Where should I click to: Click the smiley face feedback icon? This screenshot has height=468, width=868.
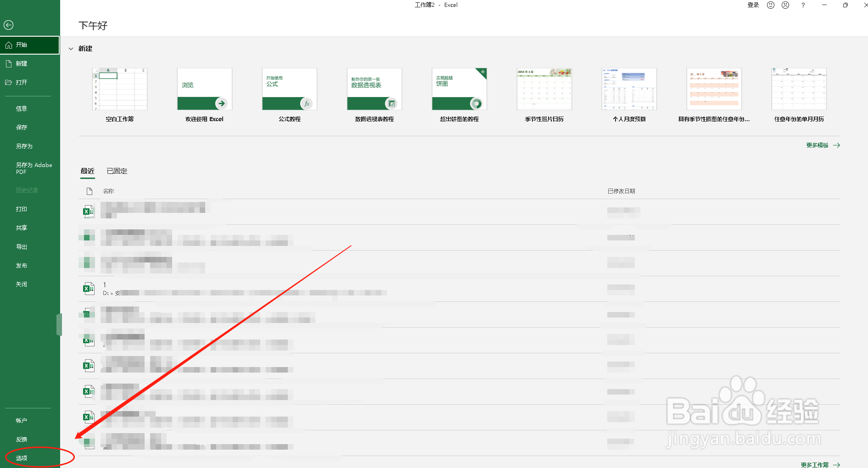pos(771,5)
